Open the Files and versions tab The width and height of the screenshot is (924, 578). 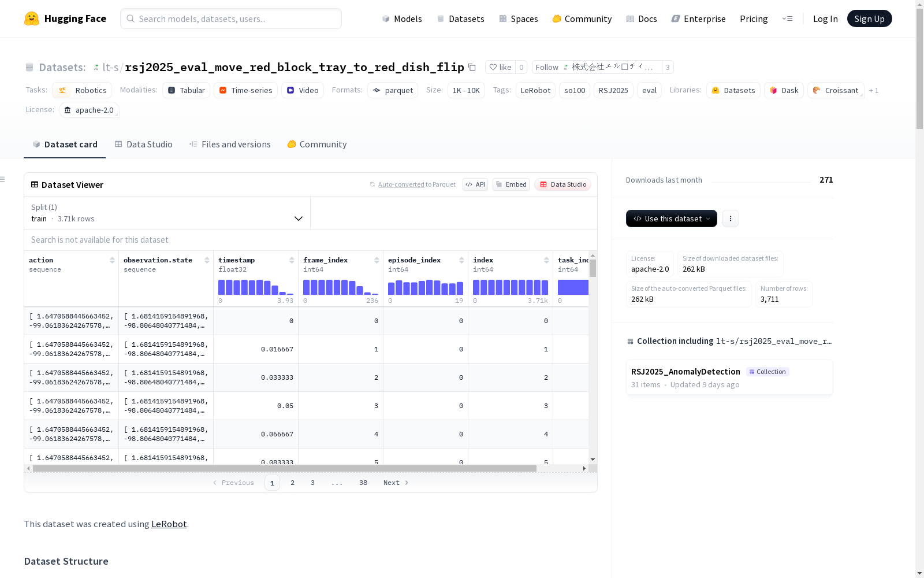pyautogui.click(x=230, y=144)
